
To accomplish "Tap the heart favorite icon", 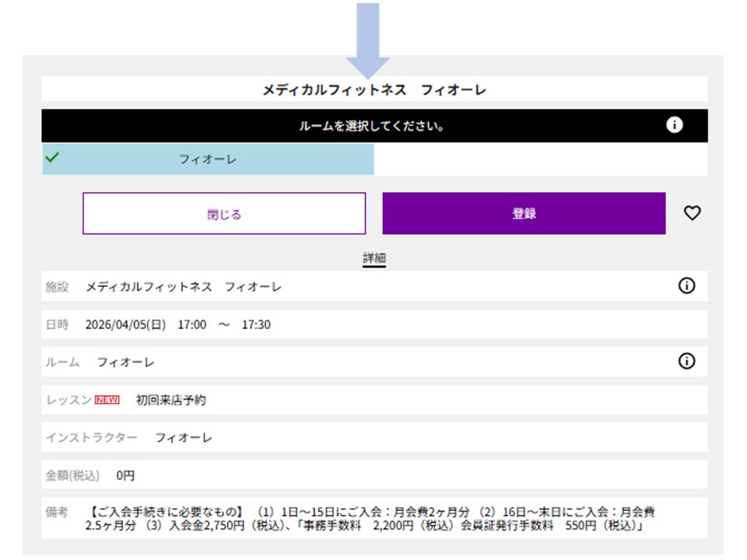I will (x=692, y=213).
